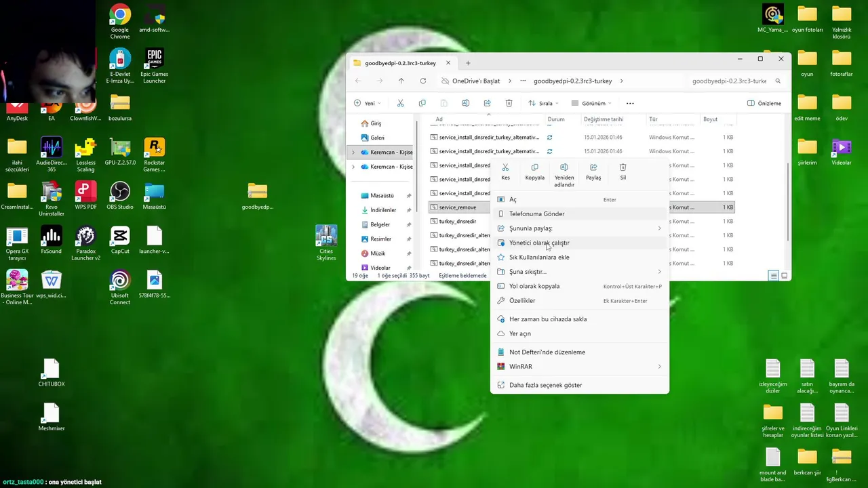Click Daha fazla seçenek göster
Screen dimensions: 868x488
pos(579,385)
